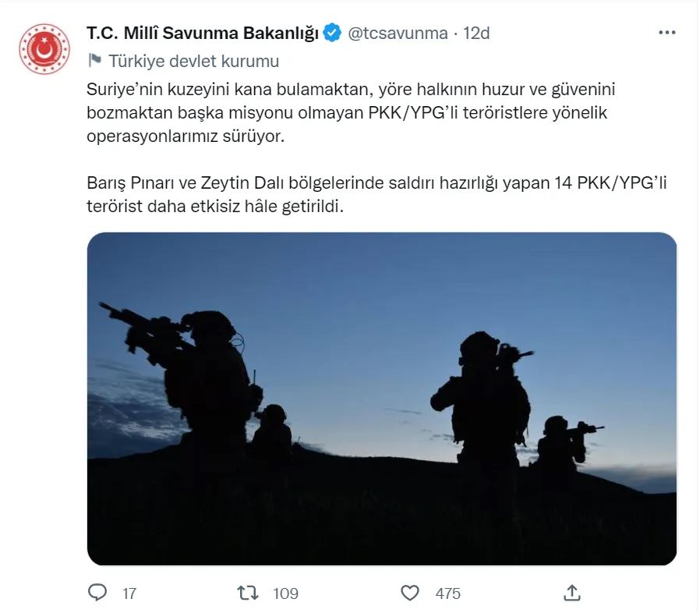Click the @tcsavunma handle
700x613 pixels.
(398, 33)
